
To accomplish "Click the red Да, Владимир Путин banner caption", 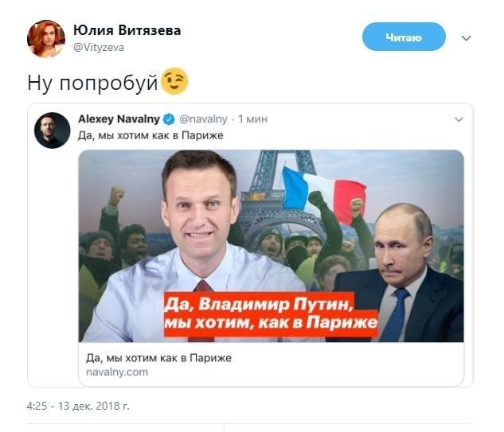I will pos(271,314).
